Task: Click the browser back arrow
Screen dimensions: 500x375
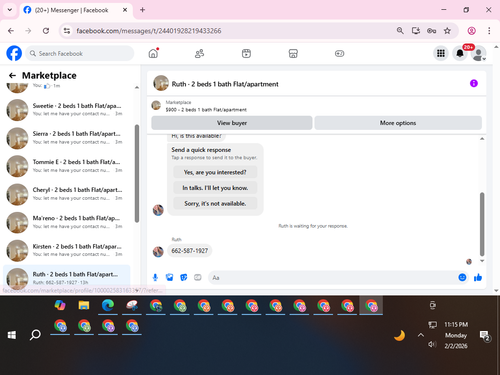Action: [x=11, y=31]
